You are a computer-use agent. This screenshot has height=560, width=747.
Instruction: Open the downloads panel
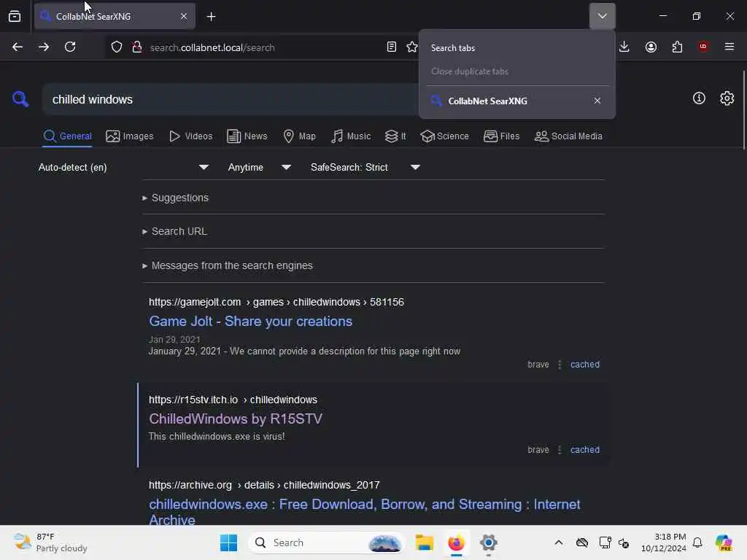[x=624, y=47]
